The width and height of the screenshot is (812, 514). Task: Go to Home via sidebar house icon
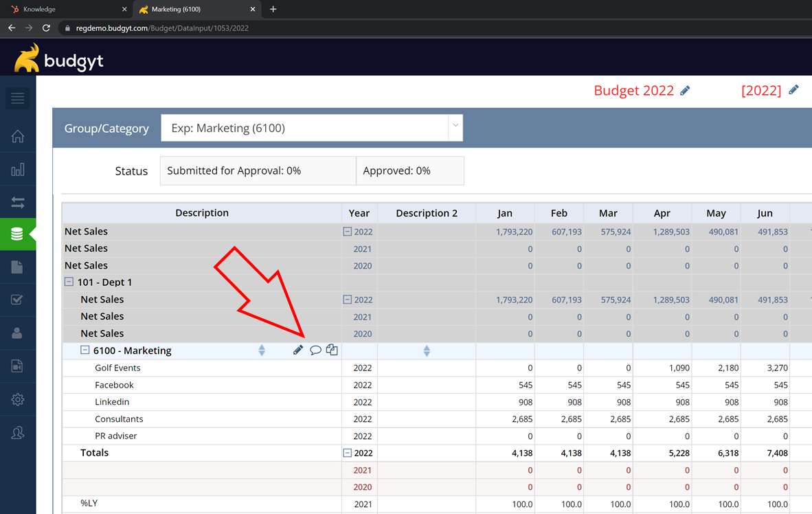pos(18,136)
